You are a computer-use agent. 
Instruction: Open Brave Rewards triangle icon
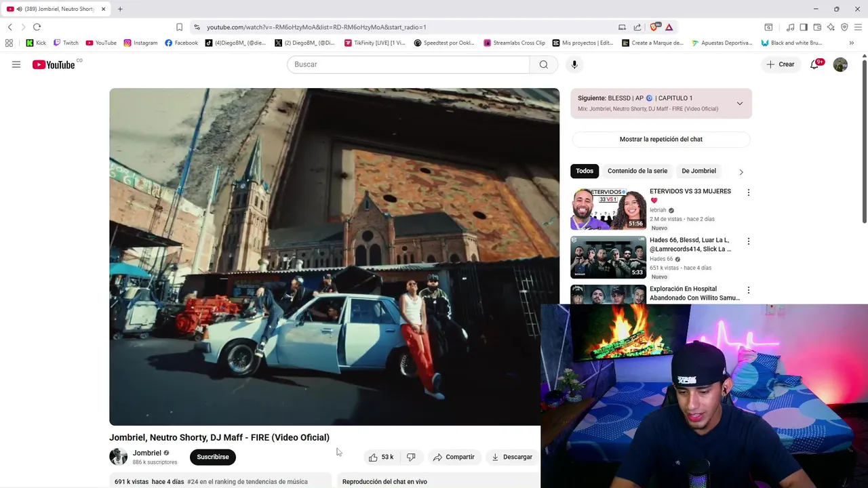click(x=669, y=27)
